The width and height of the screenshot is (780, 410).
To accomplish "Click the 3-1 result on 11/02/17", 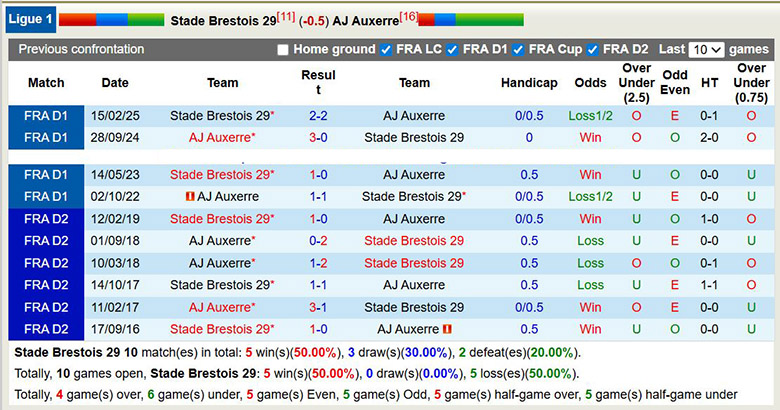I will click(318, 307).
